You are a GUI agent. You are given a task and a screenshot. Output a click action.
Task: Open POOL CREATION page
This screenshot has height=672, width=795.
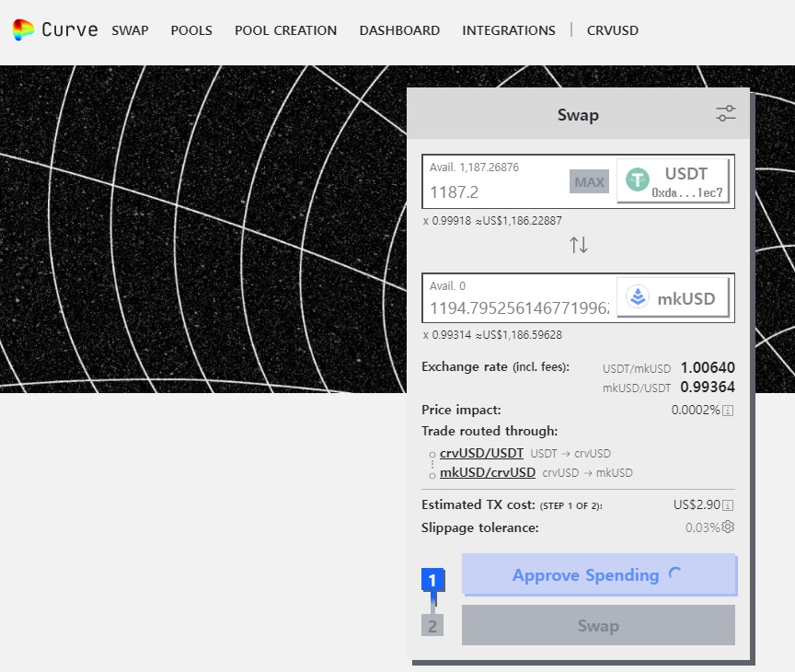click(285, 30)
